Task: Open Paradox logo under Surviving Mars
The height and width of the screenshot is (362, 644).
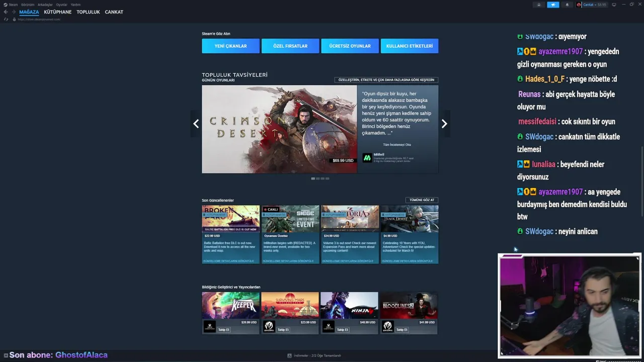Action: click(x=269, y=326)
